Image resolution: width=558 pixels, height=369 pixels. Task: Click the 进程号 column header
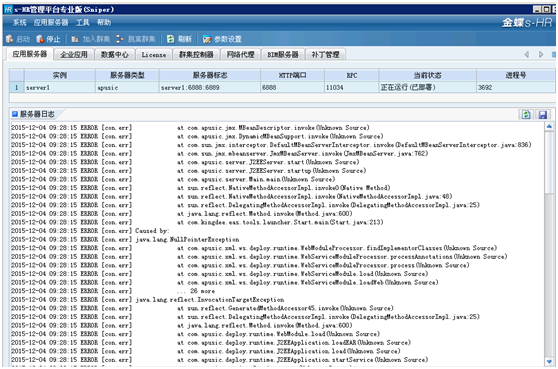(x=516, y=75)
